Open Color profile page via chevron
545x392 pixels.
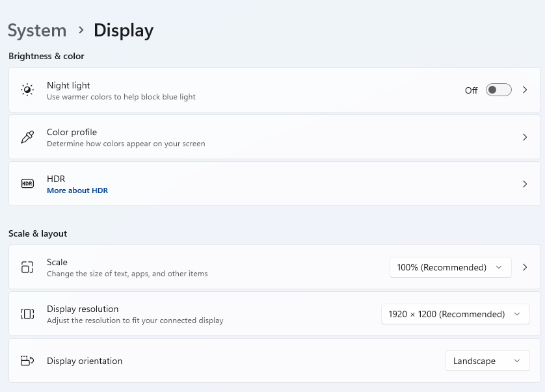point(525,137)
